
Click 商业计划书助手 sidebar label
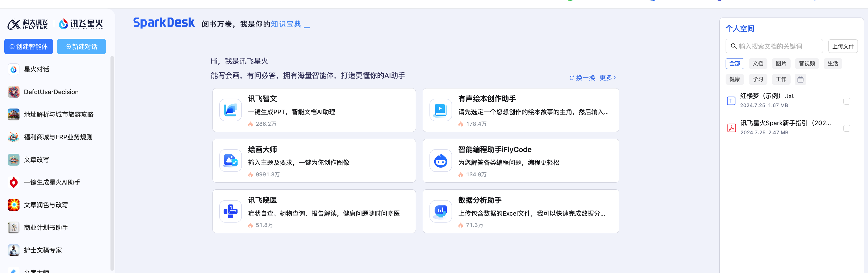point(46,227)
